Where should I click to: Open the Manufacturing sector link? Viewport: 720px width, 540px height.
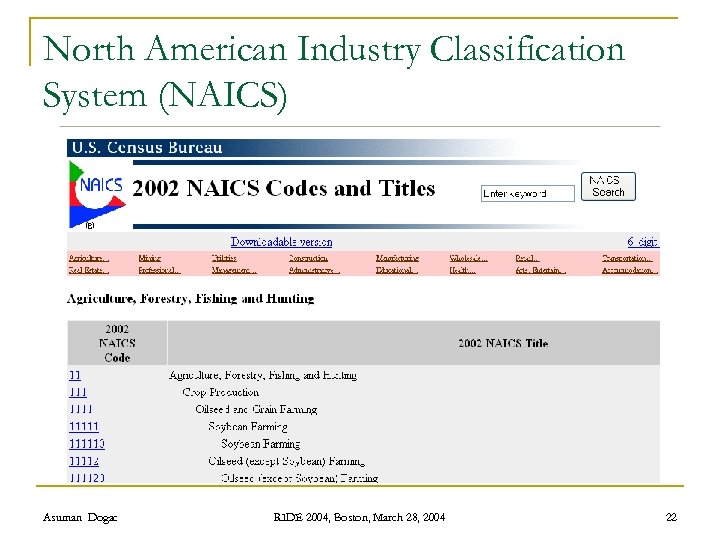[x=397, y=258]
